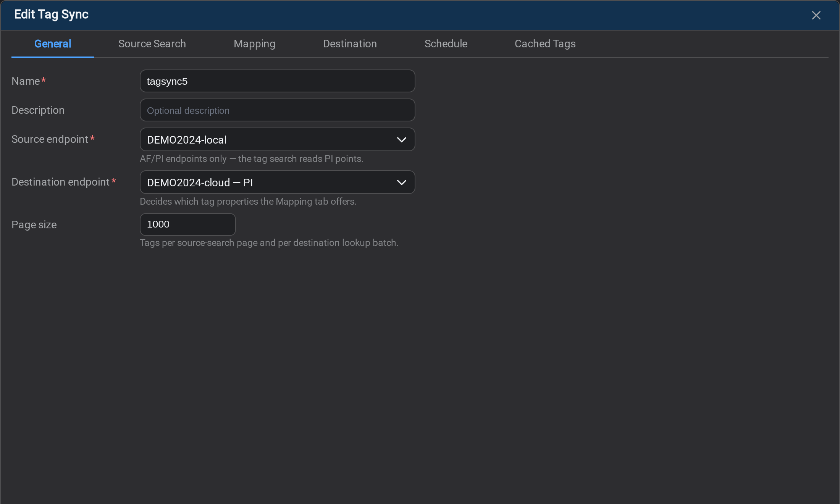The width and height of the screenshot is (840, 504).
Task: Click the Name field containing tagsync5
Action: coord(277,81)
